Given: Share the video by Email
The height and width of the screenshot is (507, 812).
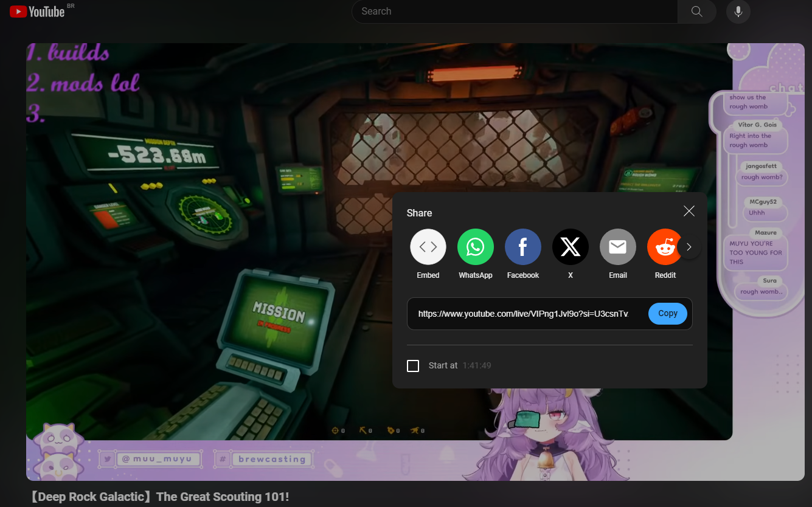Looking at the screenshot, I should click(x=617, y=247).
